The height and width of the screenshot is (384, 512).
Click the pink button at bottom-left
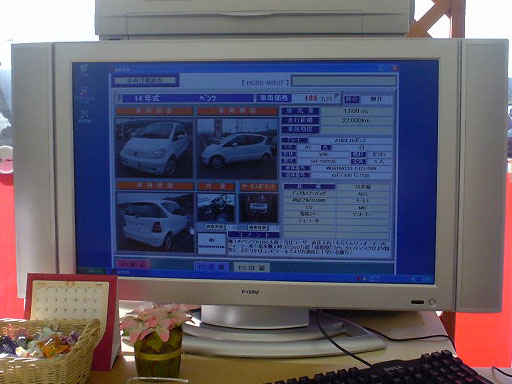133,265
